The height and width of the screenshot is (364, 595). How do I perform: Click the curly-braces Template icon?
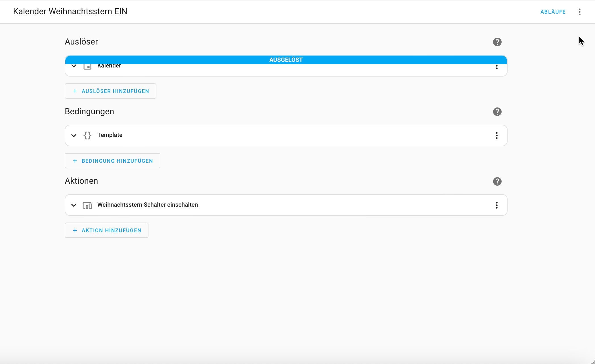tap(87, 136)
